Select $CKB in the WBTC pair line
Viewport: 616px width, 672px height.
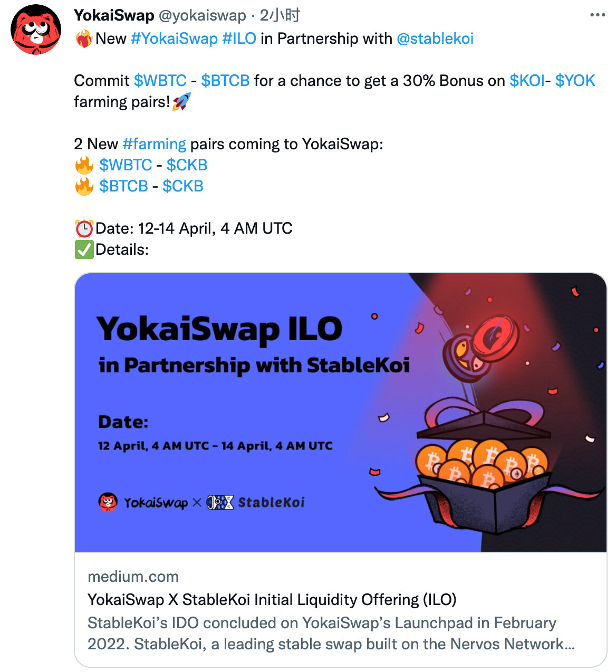coord(187,165)
